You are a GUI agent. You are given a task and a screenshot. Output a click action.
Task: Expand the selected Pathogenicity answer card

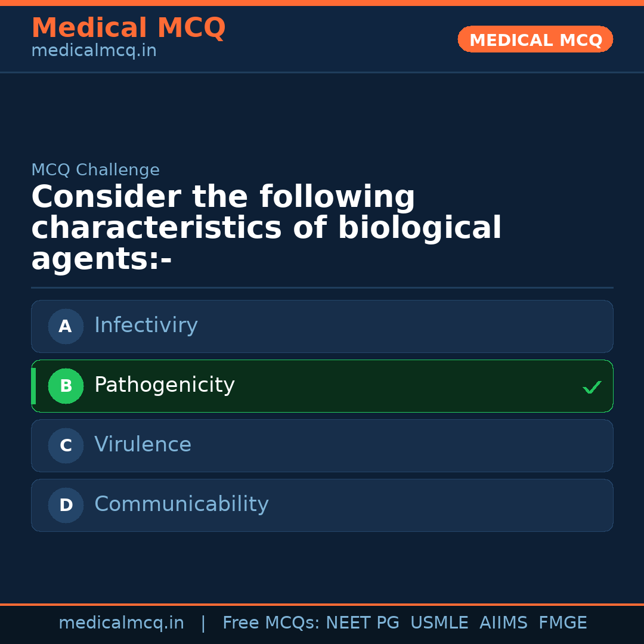point(322,386)
